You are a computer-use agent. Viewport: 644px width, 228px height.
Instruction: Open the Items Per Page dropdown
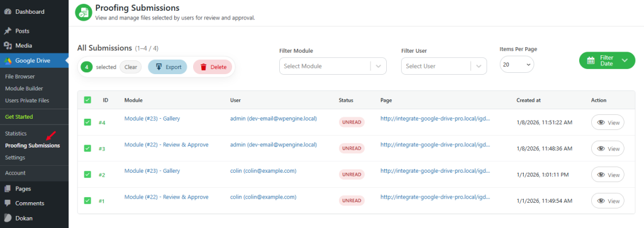517,65
